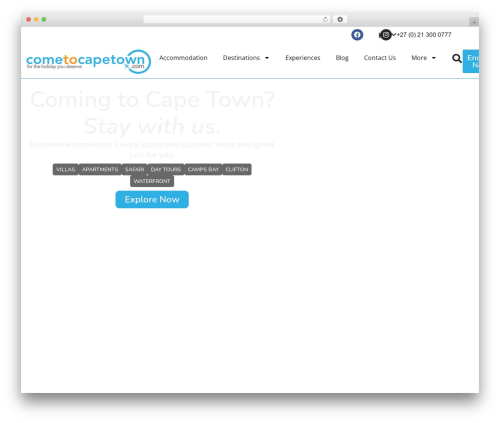Go to the Blog page
The width and height of the screenshot is (500, 423).
click(342, 58)
